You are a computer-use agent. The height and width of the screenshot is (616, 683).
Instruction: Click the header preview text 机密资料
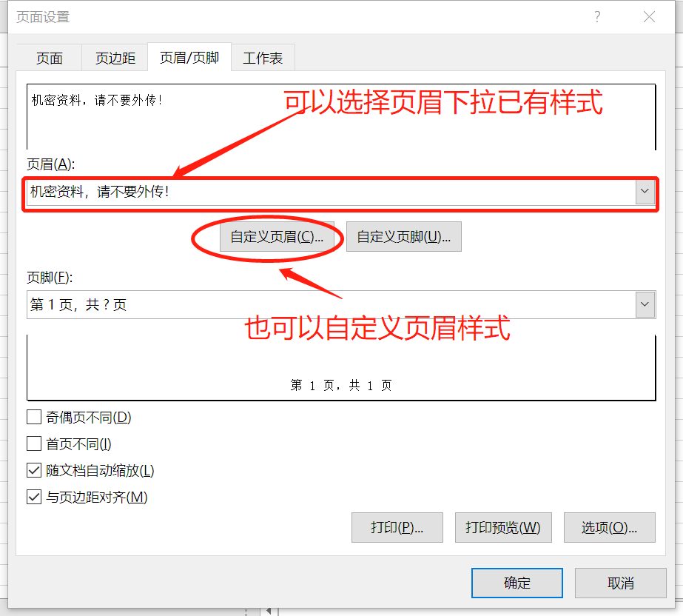tap(97, 100)
